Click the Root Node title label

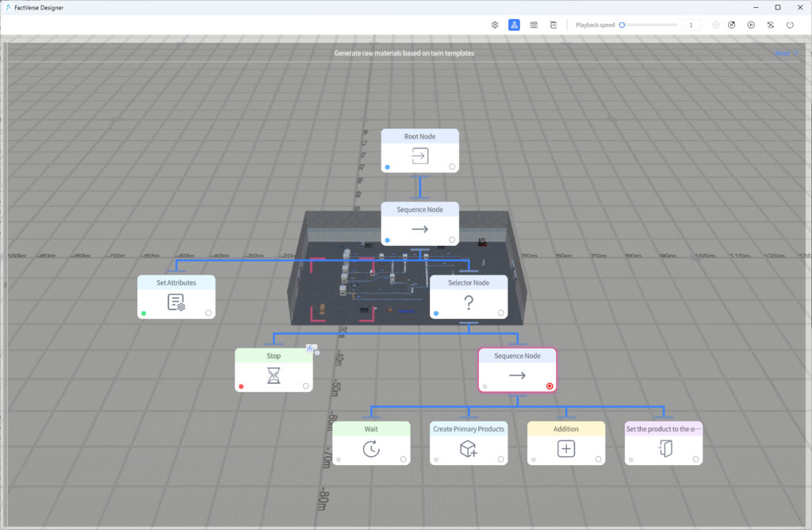pos(420,136)
